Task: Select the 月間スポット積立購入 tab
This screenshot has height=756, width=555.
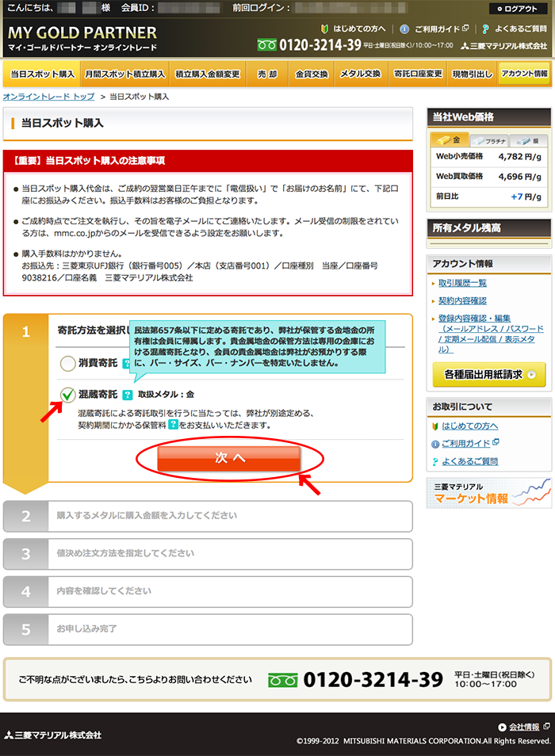Action: (x=125, y=74)
